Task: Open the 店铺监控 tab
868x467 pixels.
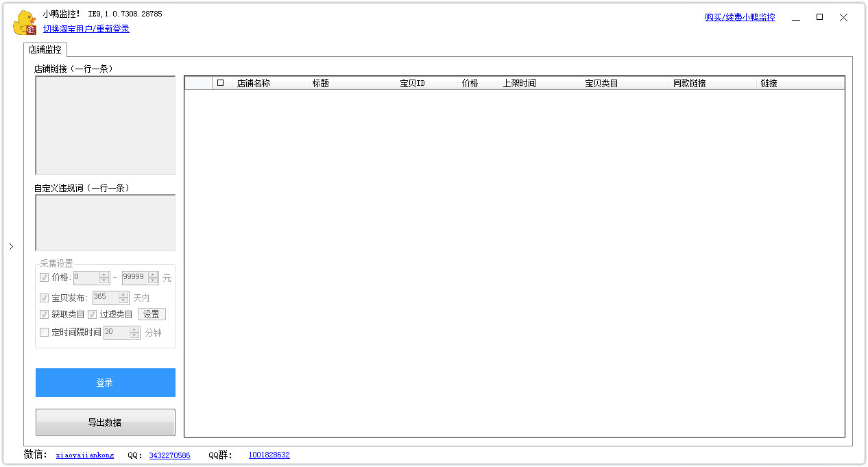Action: click(x=45, y=49)
